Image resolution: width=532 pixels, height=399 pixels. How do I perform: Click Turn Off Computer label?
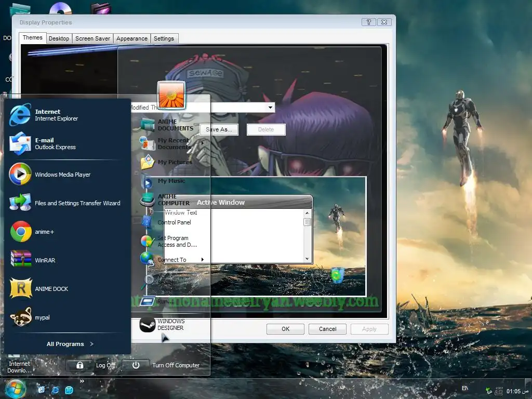pos(176,365)
